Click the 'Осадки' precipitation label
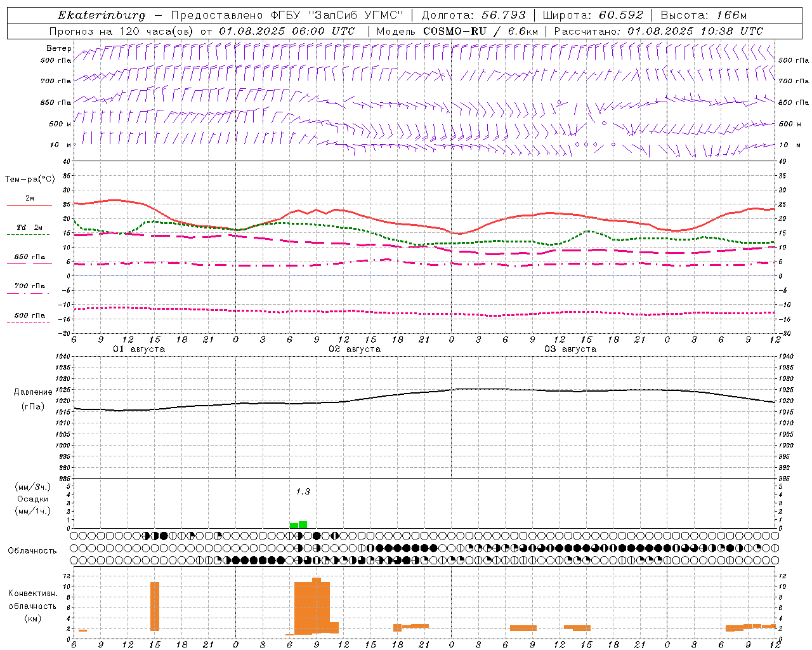Screen dimensions: 812x650 (33, 499)
